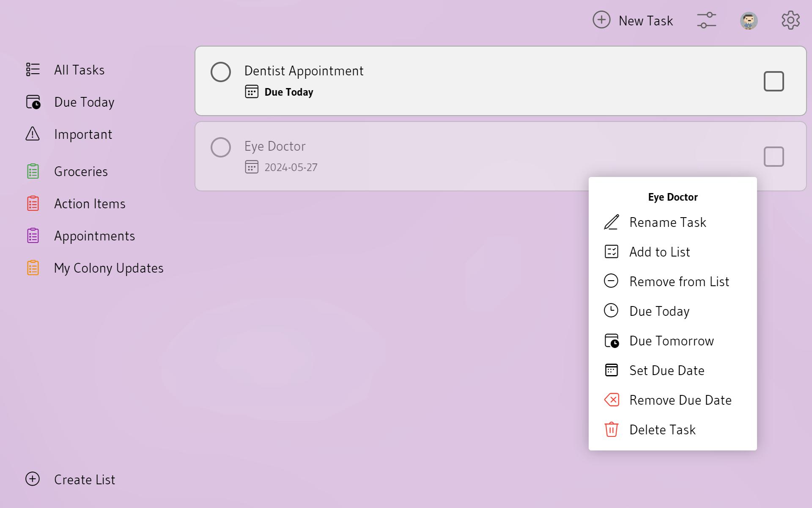The image size is (812, 508).
Task: Click the pencil icon for Rename Task
Action: [x=611, y=222]
